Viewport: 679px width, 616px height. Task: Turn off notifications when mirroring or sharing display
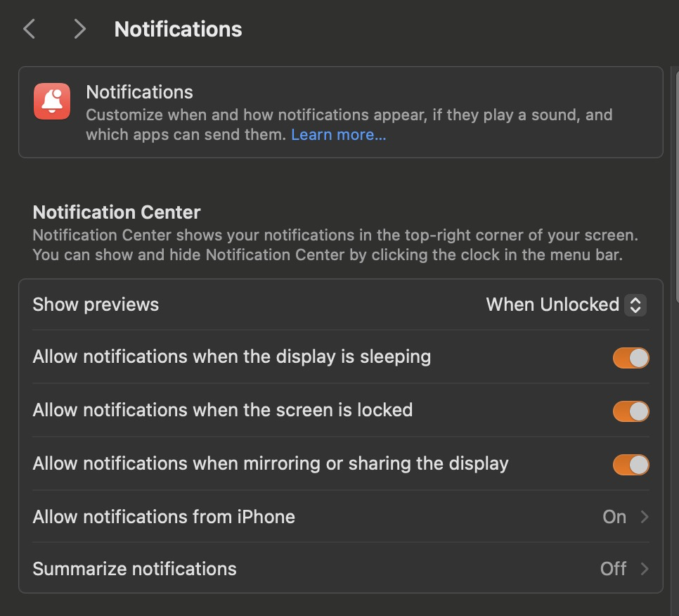tap(630, 465)
